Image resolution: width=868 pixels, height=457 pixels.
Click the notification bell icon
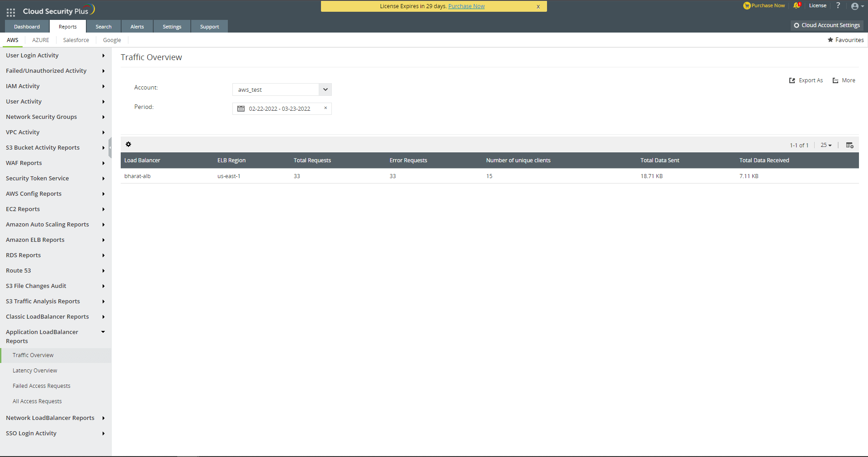tap(797, 5)
